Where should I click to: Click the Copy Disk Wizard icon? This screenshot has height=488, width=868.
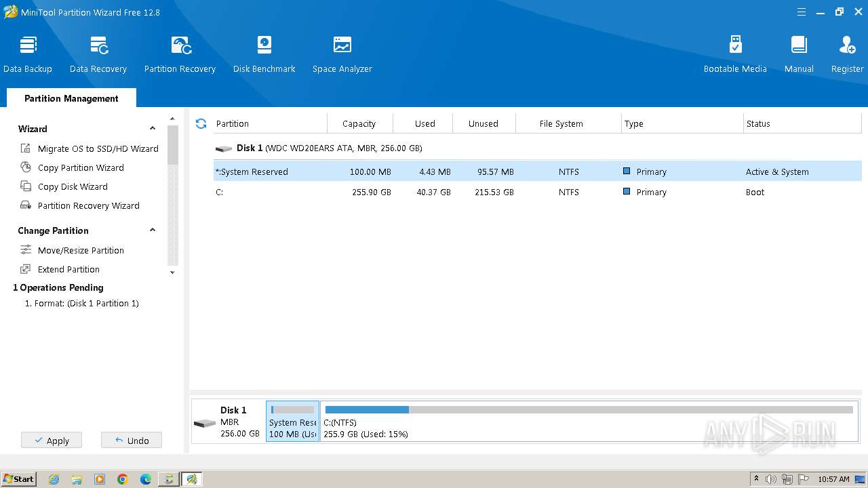pyautogui.click(x=26, y=186)
